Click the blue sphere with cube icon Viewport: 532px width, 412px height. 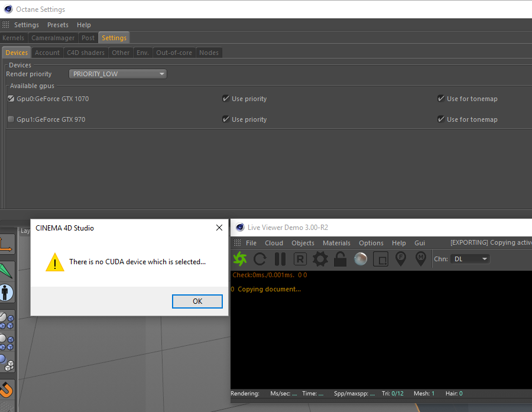click(7, 363)
